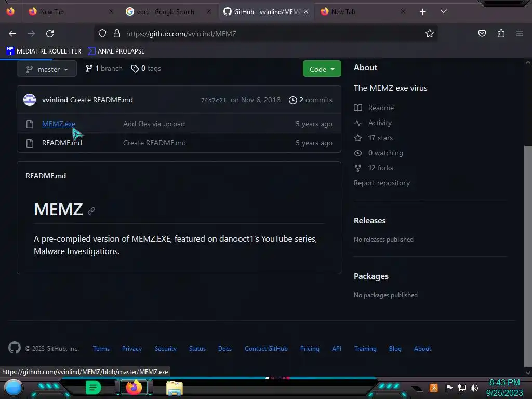The width and height of the screenshot is (532, 399).
Task: Open the Releases heading
Action: click(x=370, y=220)
